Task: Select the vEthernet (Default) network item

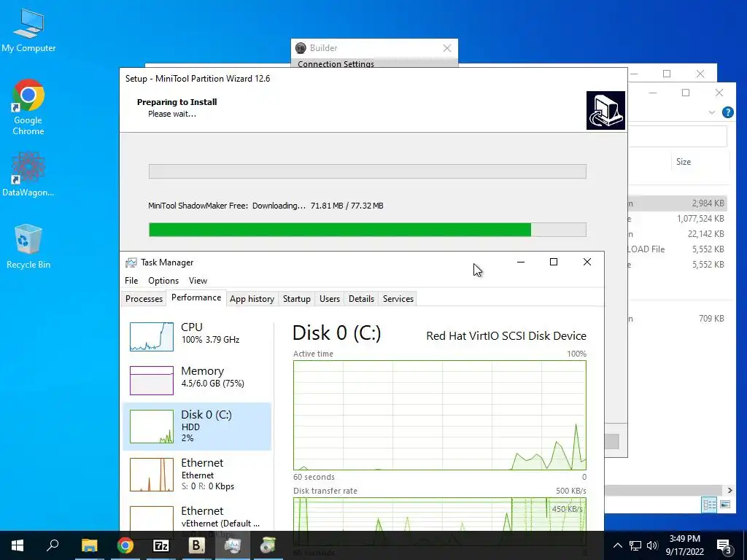Action: [197, 516]
